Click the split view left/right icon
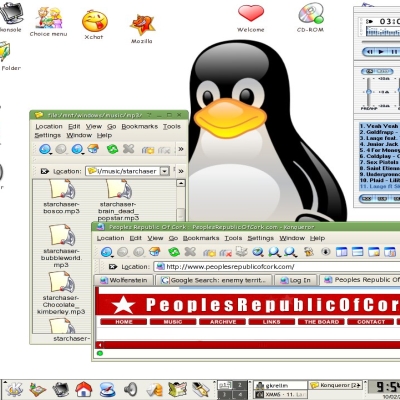This screenshot has height=400, width=400. click(x=342, y=252)
